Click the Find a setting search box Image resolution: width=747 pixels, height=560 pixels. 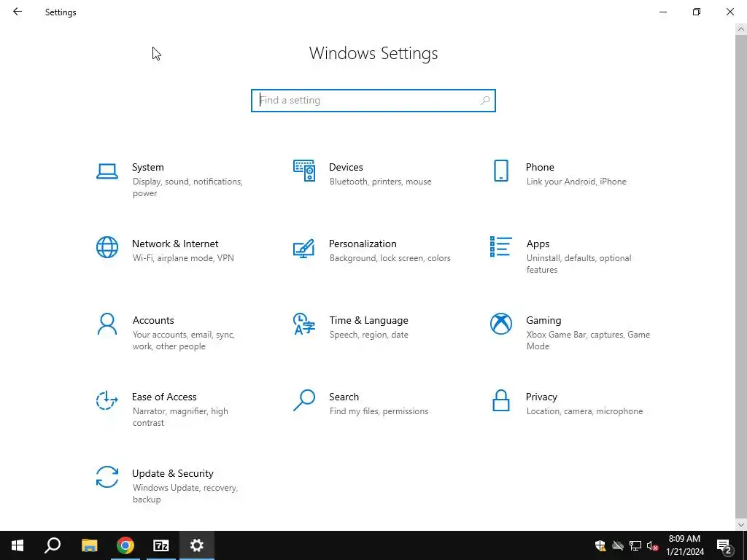[373, 101]
